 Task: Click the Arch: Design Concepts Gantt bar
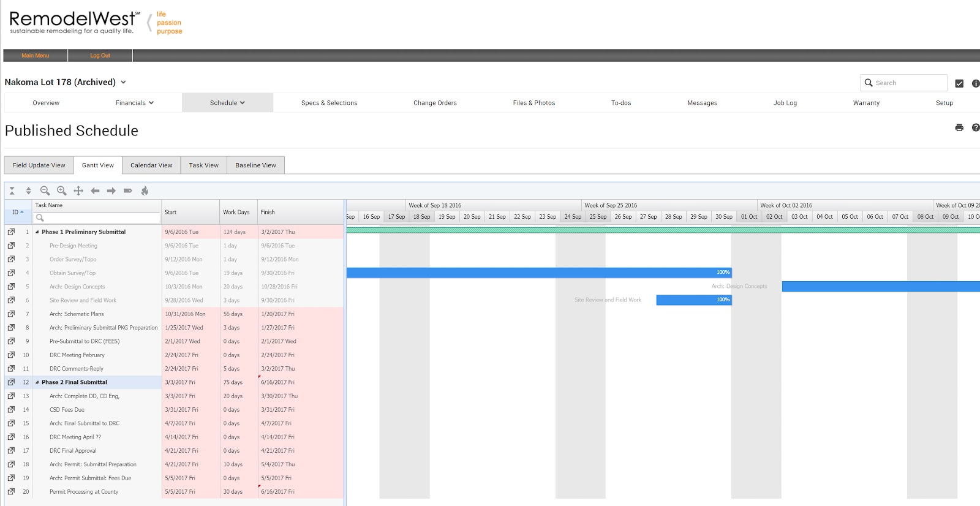(881, 286)
